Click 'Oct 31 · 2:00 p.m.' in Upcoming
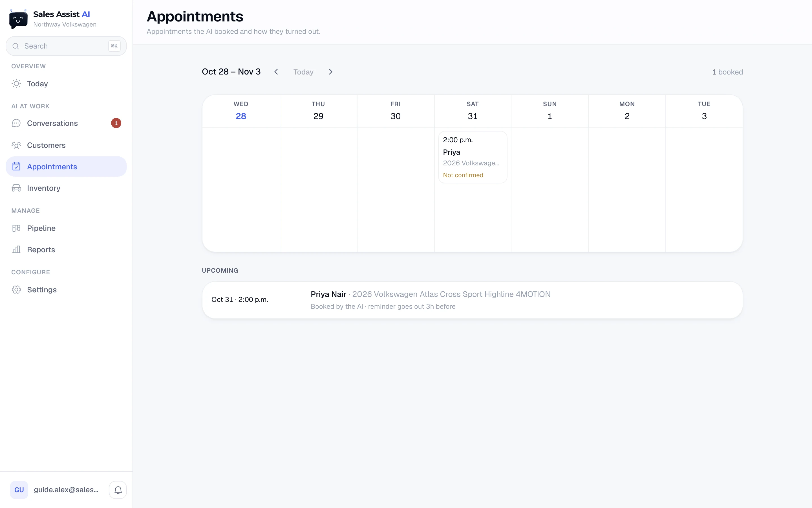The height and width of the screenshot is (508, 812). coord(240,299)
